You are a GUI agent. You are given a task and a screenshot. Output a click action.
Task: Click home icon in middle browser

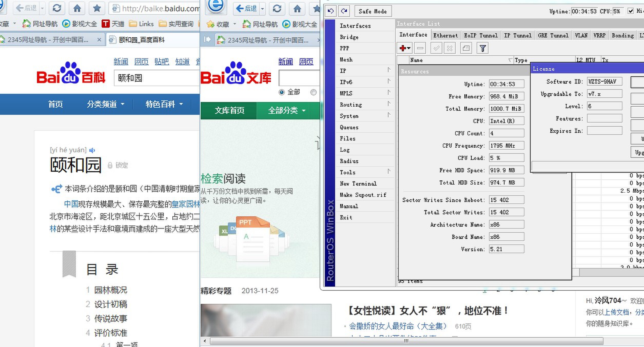(x=297, y=8)
